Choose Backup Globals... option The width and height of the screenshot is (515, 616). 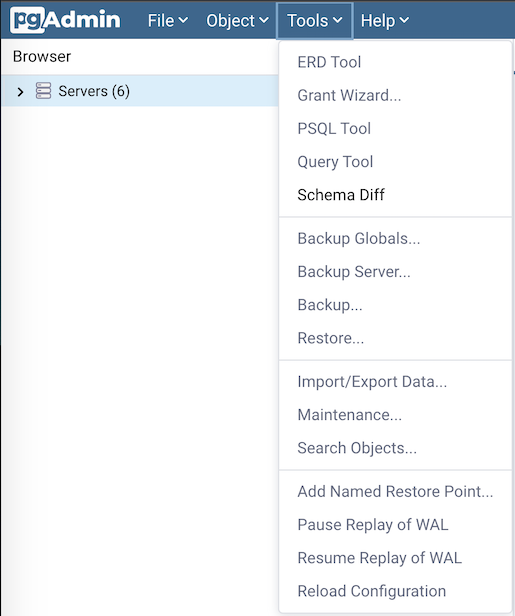pyautogui.click(x=395, y=238)
